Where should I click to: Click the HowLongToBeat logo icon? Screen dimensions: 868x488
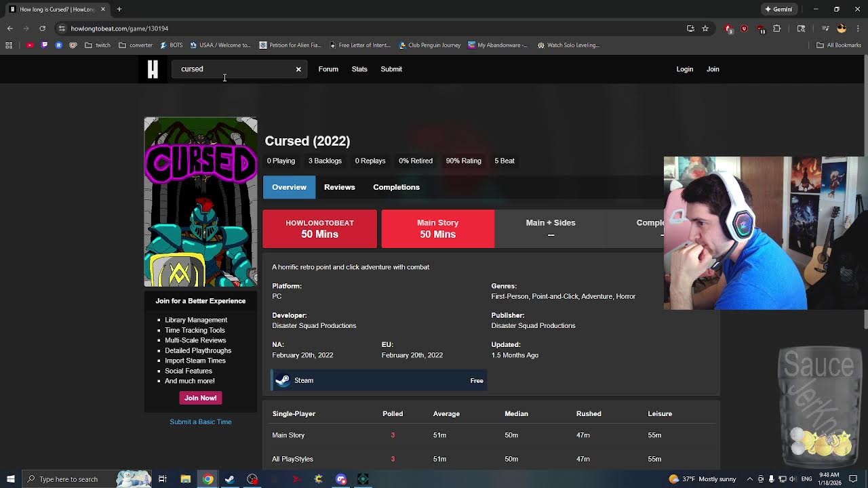tap(153, 69)
